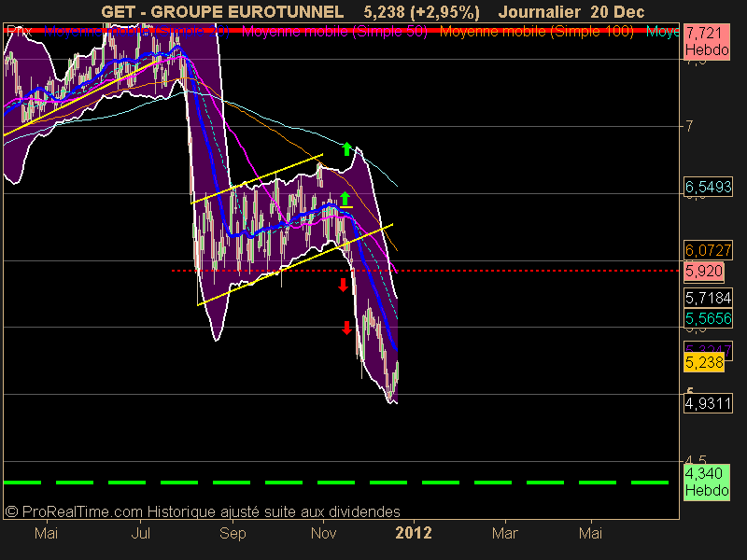Select the Prix legend label

click(x=19, y=32)
